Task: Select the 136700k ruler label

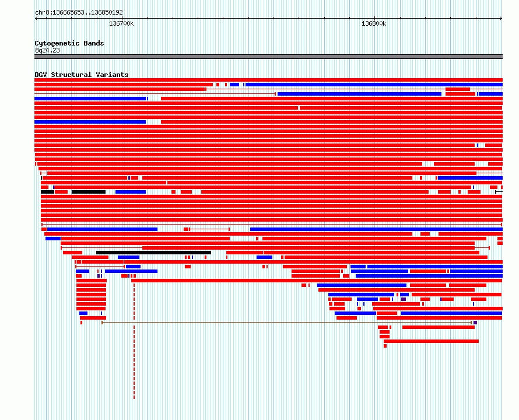Action: point(121,23)
